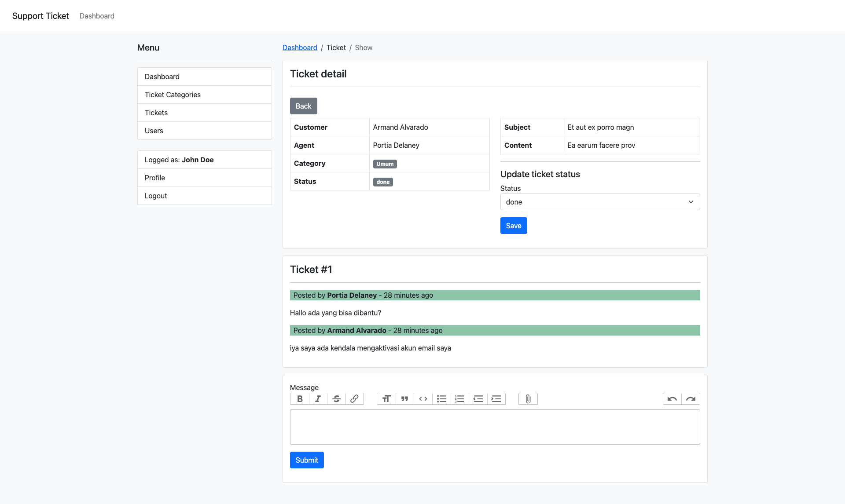Save the updated ticket status
This screenshot has height=504, width=845.
514,226
